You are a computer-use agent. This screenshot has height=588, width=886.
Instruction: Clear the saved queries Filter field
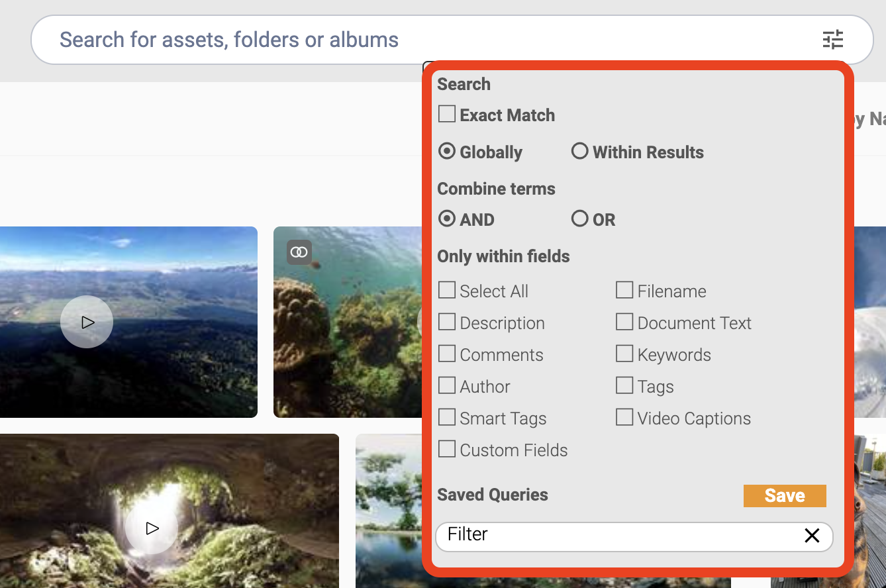[x=812, y=536]
